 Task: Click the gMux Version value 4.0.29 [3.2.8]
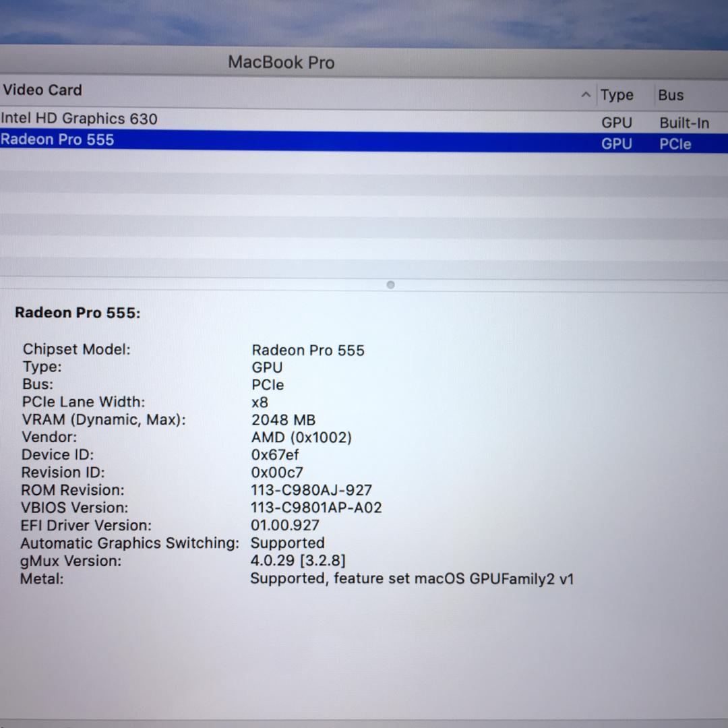point(298,561)
